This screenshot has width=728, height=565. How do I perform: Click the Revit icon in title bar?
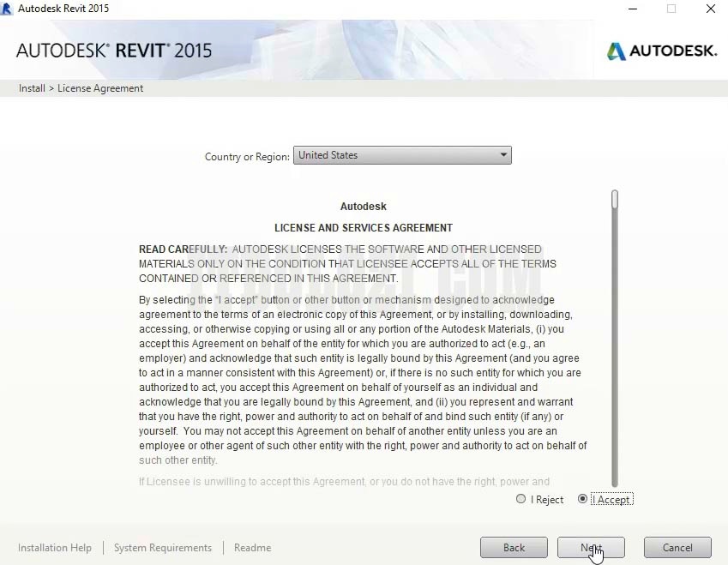coord(7,9)
